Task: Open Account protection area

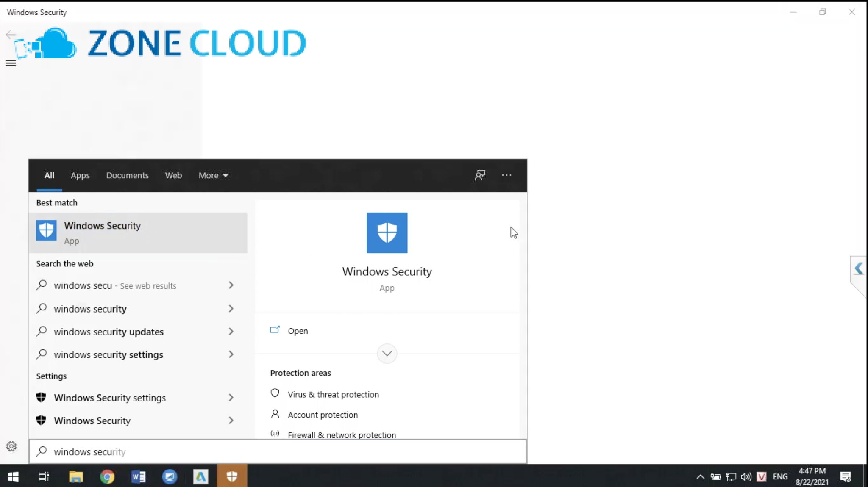Action: click(x=323, y=415)
